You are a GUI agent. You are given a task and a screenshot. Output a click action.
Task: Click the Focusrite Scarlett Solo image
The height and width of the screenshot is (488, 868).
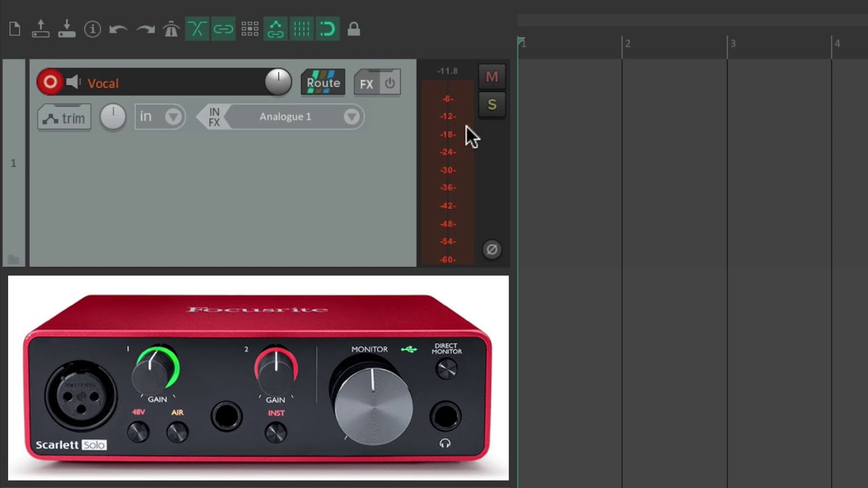point(258,378)
